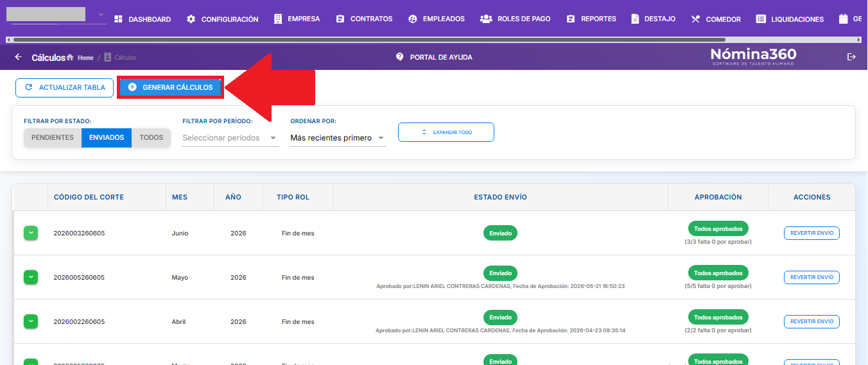This screenshot has width=868, height=365.
Task: Click the Empresa building icon
Action: [x=277, y=19]
